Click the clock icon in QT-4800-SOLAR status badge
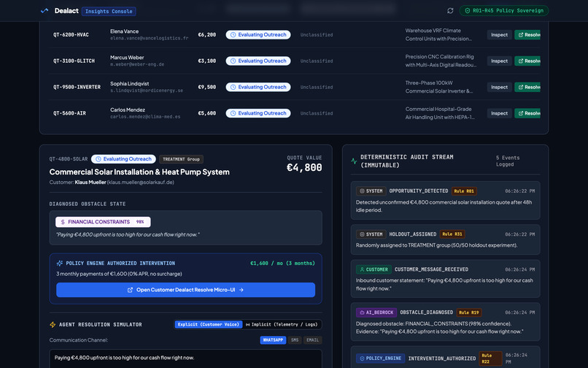 point(98,159)
